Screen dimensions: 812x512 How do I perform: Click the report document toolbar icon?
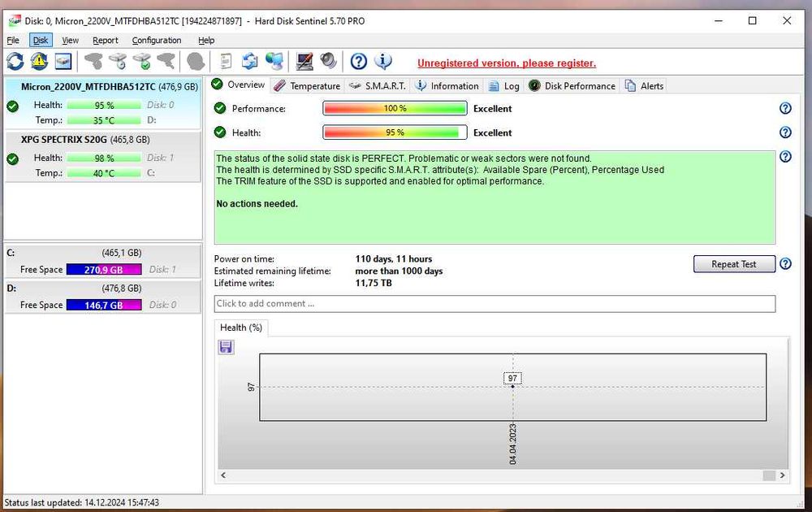tap(226, 62)
